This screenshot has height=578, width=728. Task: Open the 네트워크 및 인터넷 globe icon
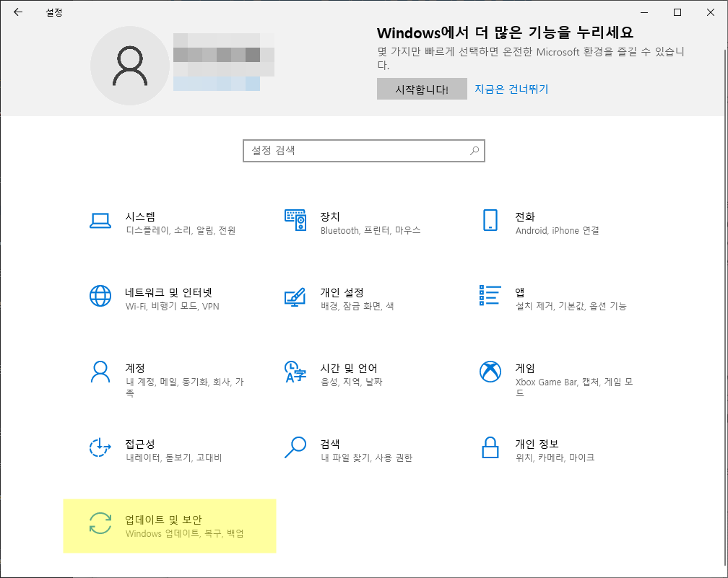pos(100,296)
